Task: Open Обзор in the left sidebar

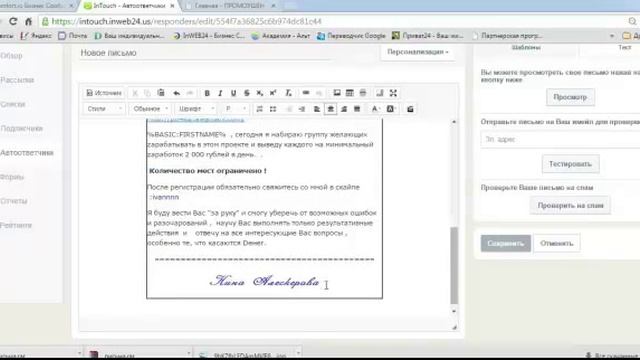Action: [11, 56]
